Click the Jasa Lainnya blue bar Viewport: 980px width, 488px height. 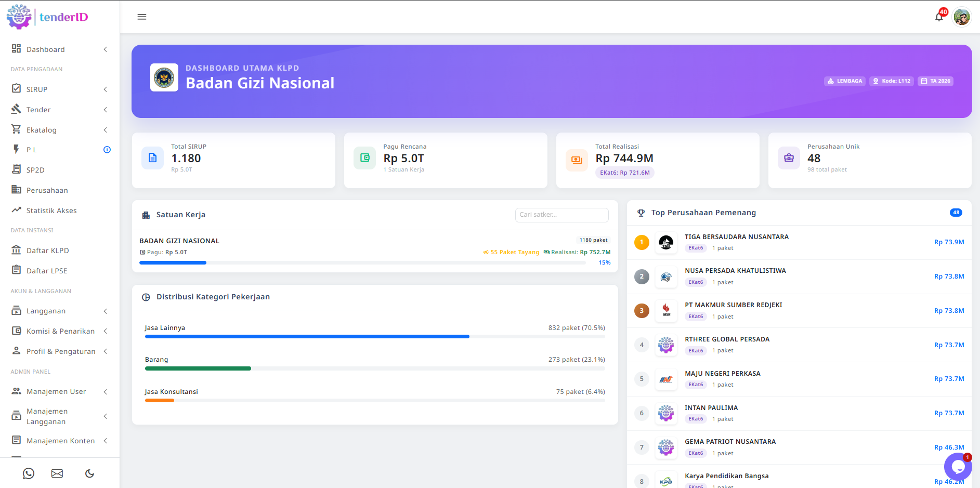tap(307, 337)
